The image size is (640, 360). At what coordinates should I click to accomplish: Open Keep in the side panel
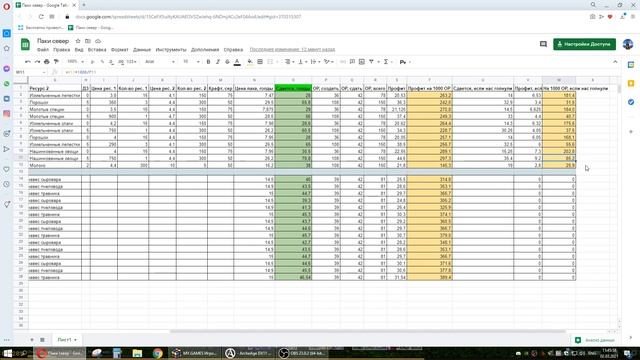631,83
